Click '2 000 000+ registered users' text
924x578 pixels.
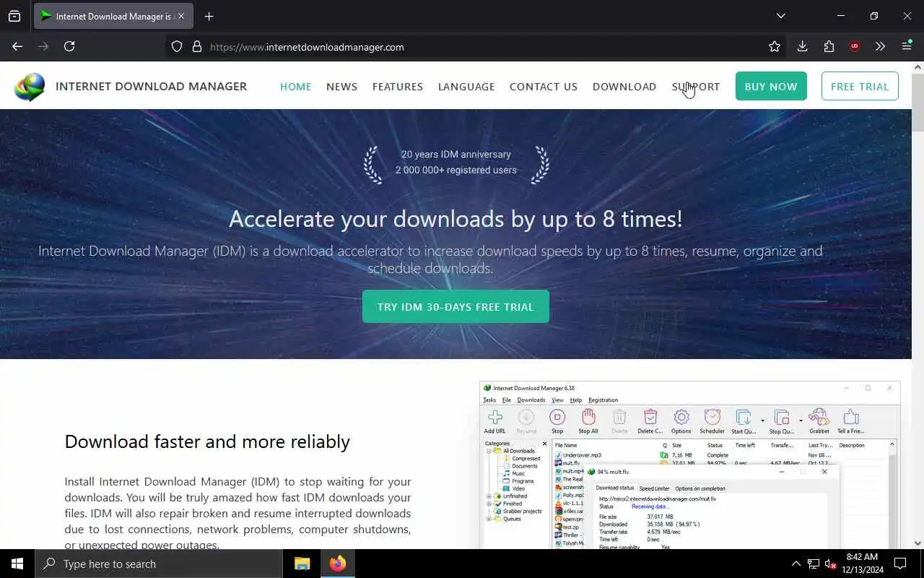456,171
